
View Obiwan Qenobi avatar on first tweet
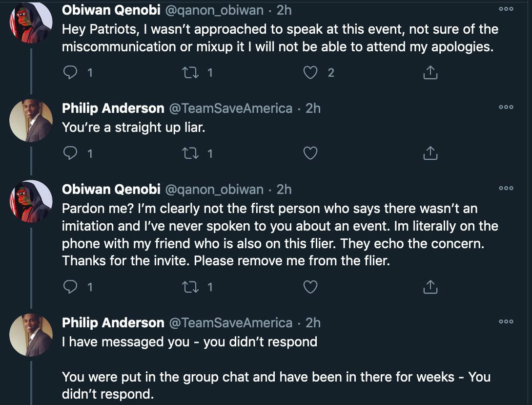coord(31,22)
